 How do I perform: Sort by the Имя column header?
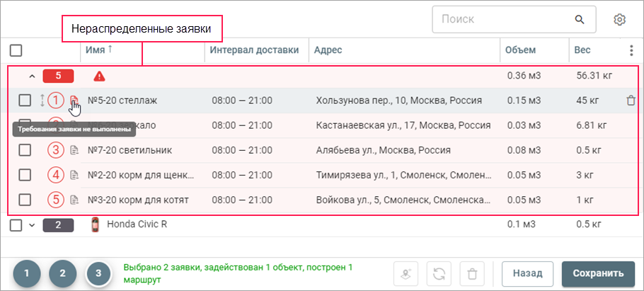pyautogui.click(x=99, y=50)
